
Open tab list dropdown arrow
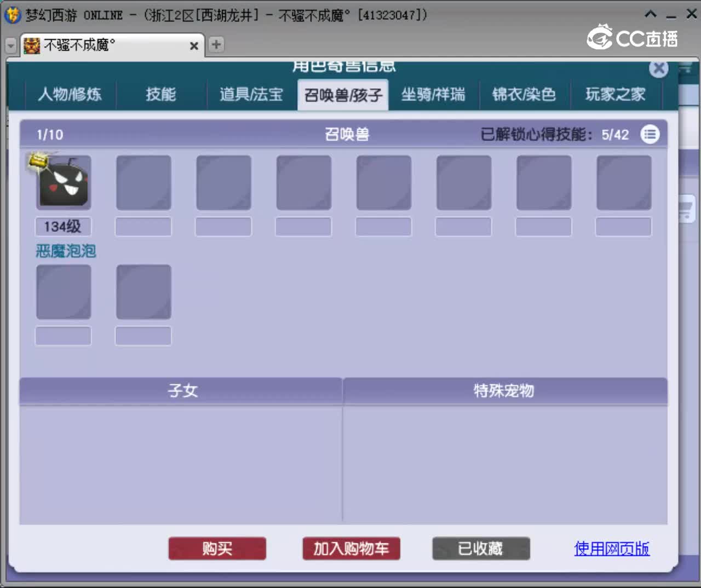[10, 45]
